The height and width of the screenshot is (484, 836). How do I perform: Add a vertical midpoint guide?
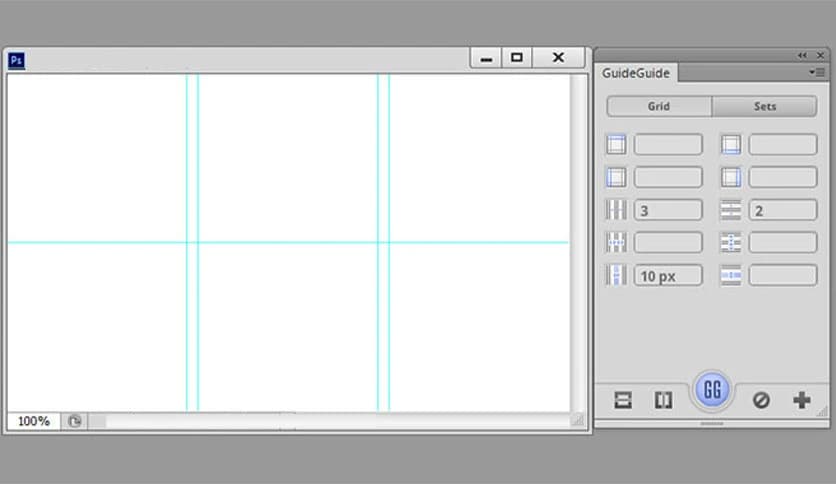coord(663,400)
